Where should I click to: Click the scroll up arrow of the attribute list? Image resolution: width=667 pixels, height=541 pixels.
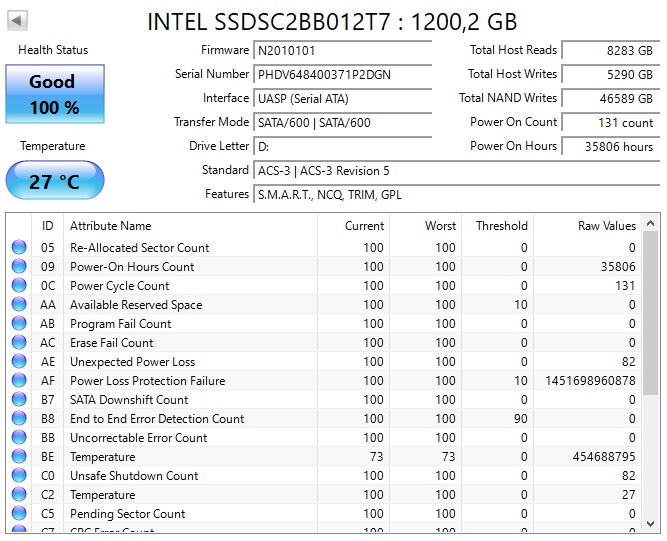click(650, 223)
